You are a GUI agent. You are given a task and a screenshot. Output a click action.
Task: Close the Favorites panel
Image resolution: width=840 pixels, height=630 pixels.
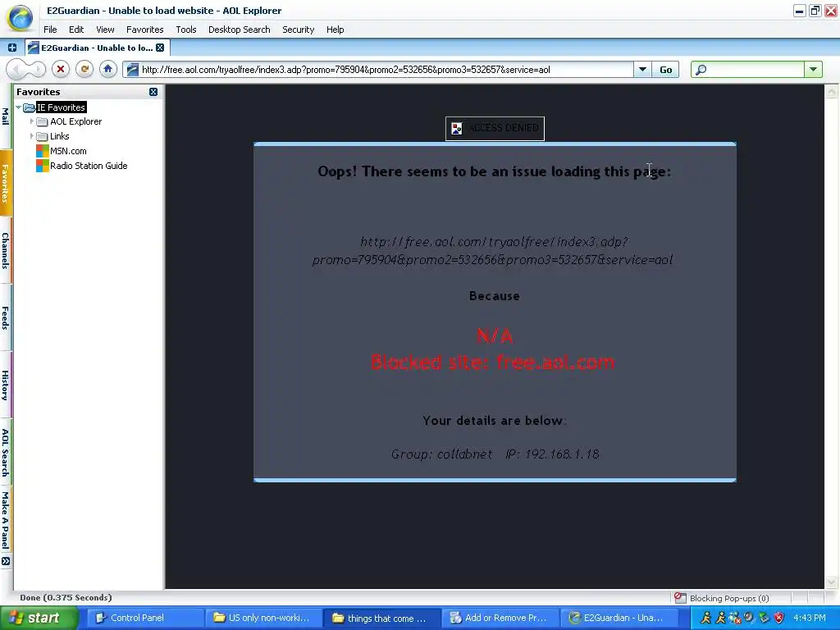coord(153,92)
